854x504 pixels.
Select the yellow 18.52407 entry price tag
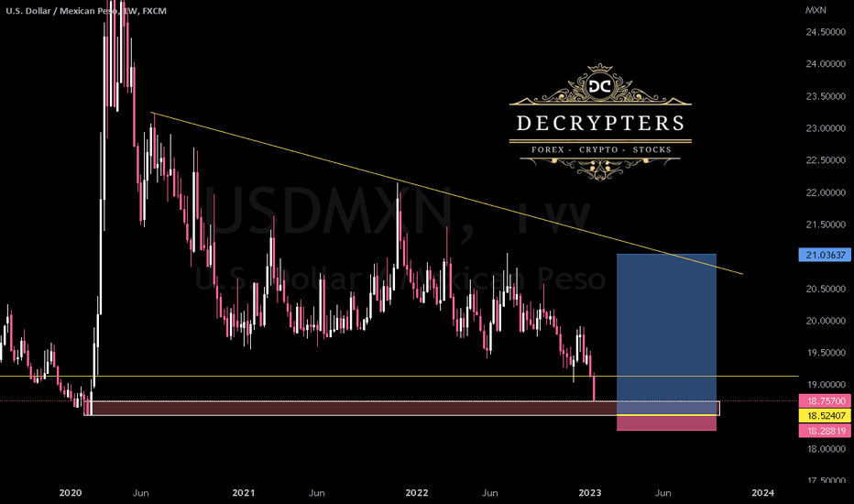click(x=825, y=416)
